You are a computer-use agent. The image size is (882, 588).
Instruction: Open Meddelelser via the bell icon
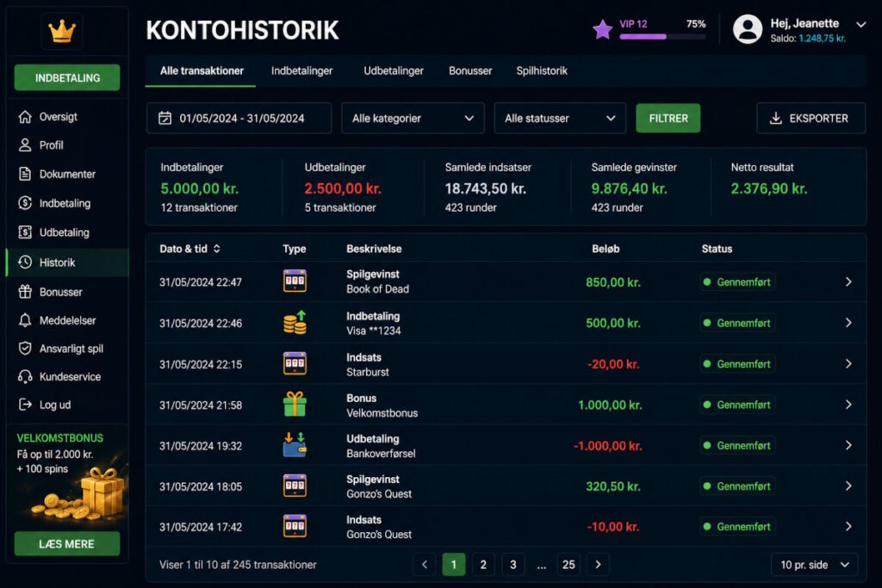25,320
